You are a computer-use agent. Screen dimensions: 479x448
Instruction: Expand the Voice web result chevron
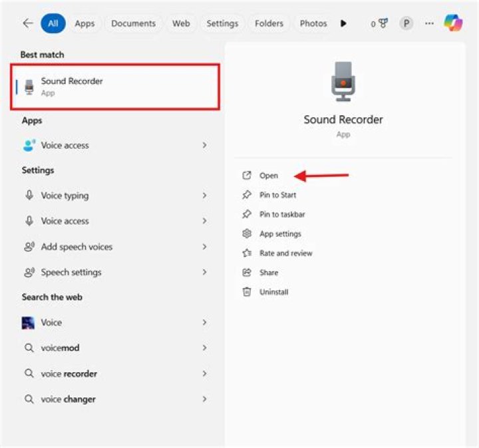pos(205,322)
